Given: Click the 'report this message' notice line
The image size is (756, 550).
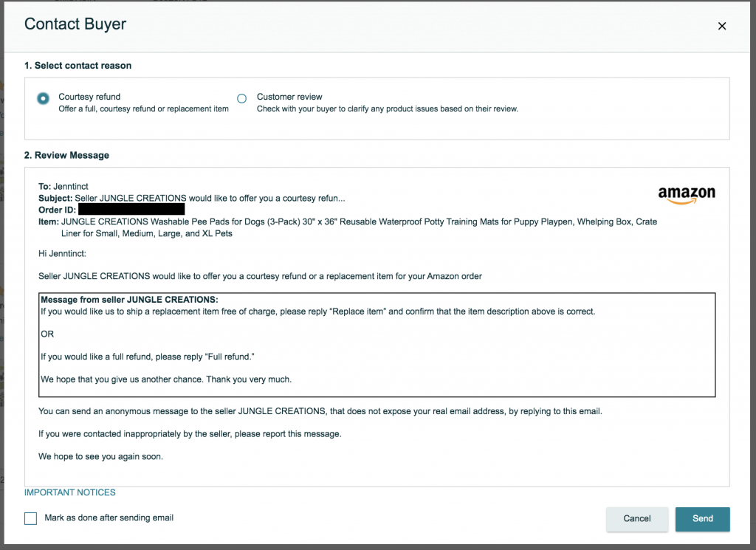Looking at the screenshot, I should (x=190, y=434).
